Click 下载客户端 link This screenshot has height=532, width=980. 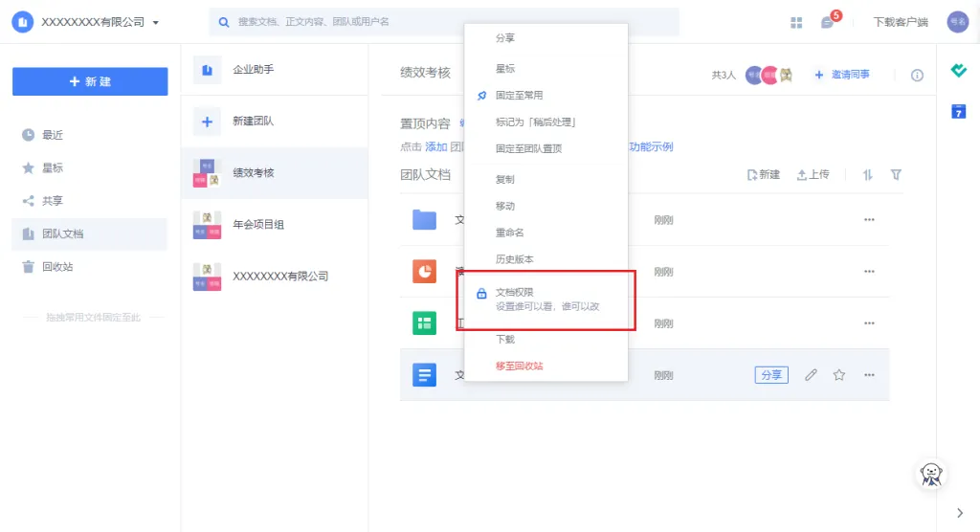pyautogui.click(x=900, y=22)
